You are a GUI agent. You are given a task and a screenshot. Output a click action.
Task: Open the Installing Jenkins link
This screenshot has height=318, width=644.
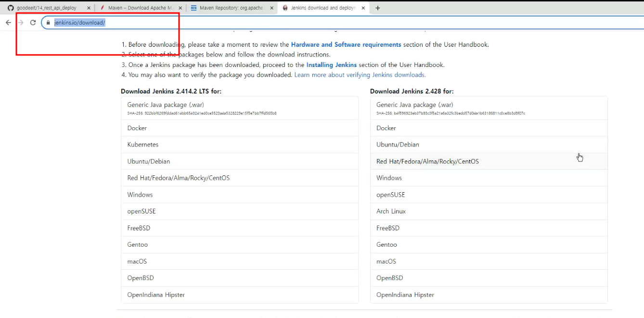tap(332, 65)
